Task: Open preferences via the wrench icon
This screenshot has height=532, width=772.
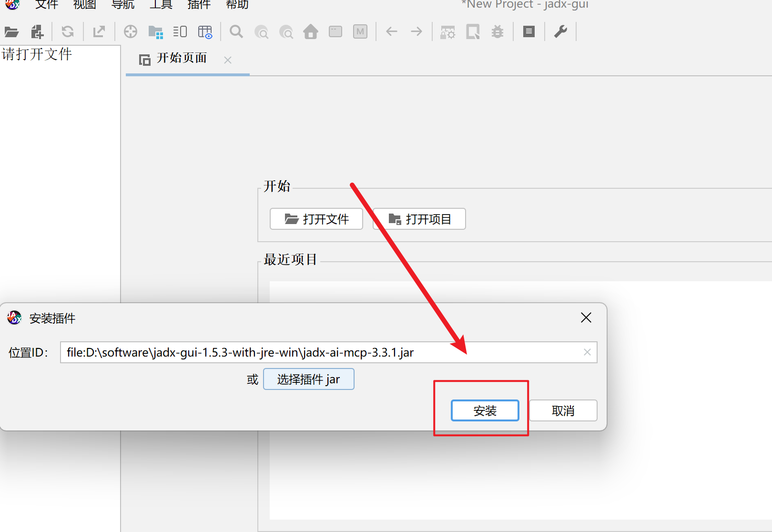Action: 560,32
